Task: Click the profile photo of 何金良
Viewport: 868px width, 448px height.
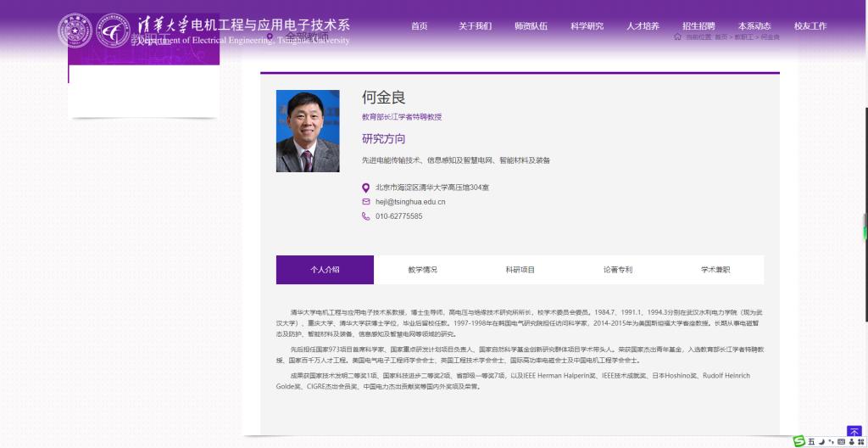Action: coord(308,131)
